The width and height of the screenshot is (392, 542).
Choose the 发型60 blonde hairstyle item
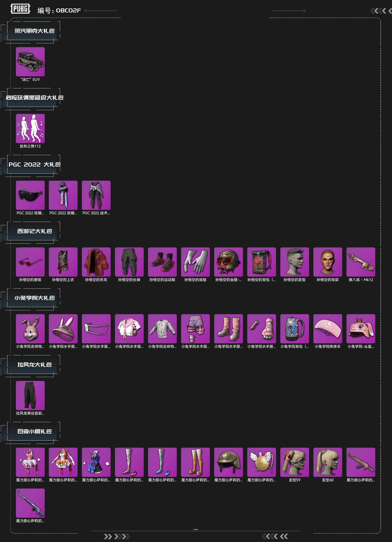[328, 462]
